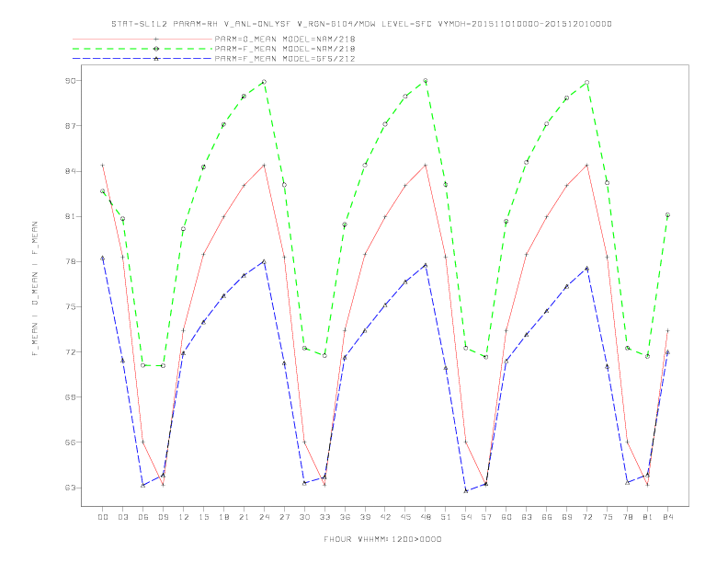Image resolution: width=728 pixels, height=563 pixels.
Task: Click the 81 label on the y-axis
Action: pyautogui.click(x=70, y=216)
